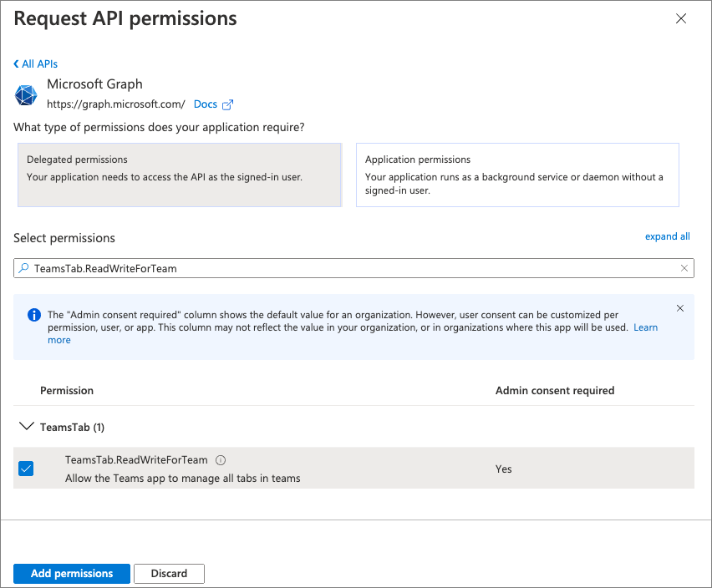Screen dimensions: 712x588
Task: Click the TeamsTab.ReadWriteForTeam permission name
Action: click(x=136, y=460)
